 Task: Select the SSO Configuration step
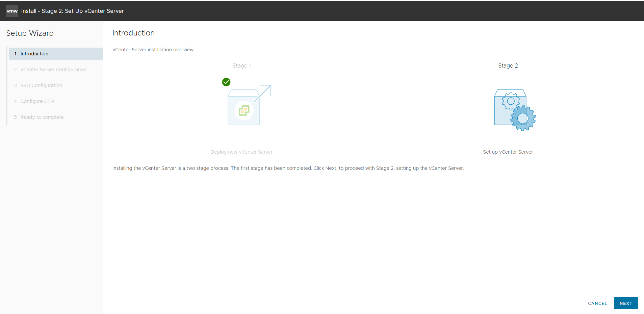pos(56,85)
